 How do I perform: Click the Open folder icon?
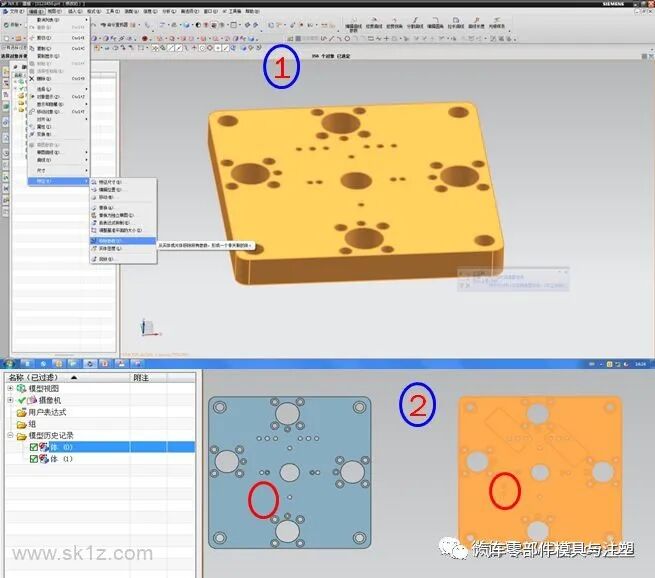(18, 38)
